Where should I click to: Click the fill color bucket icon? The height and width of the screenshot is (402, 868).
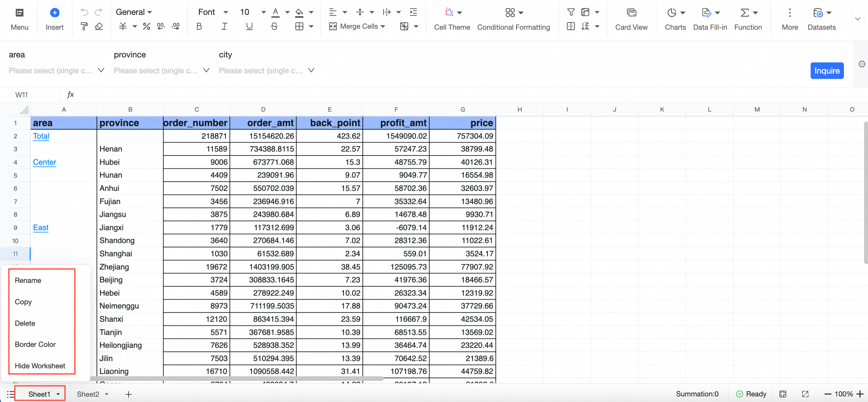pos(299,13)
